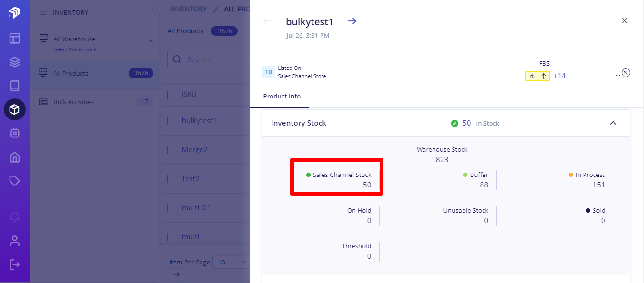Viewport: 644px width, 283px height.
Task: Tick the Test2 row checkbox
Action: [x=171, y=179]
